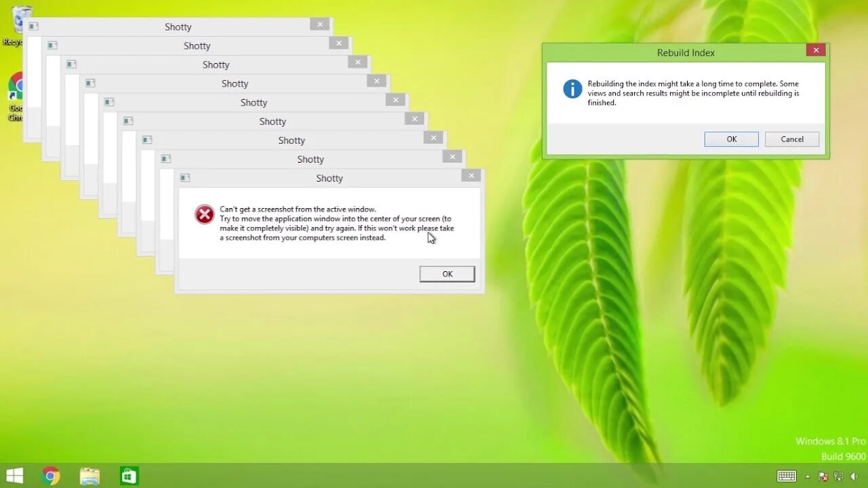Click OK in the Rebuild Index dialog
This screenshot has height=488, width=868.
pyautogui.click(x=731, y=139)
